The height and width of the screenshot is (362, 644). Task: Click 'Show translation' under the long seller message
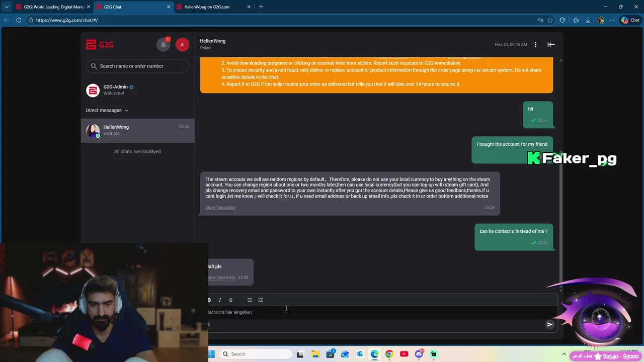(220, 208)
